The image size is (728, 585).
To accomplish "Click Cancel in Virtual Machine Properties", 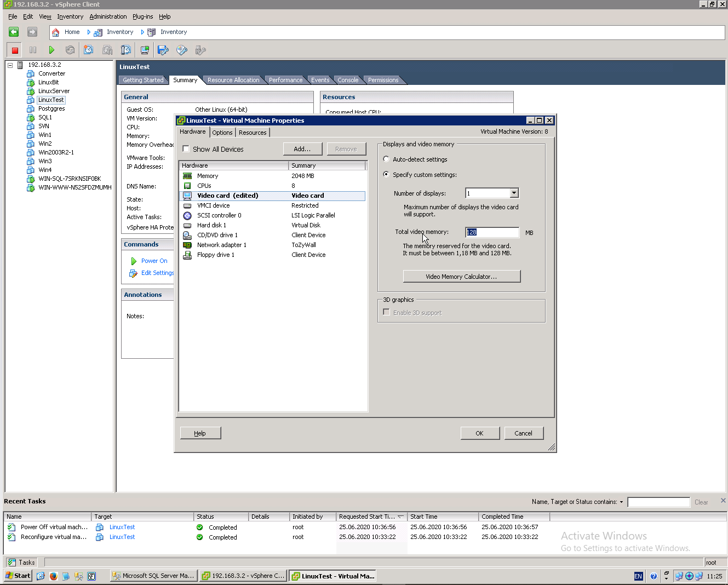I will pyautogui.click(x=523, y=433).
